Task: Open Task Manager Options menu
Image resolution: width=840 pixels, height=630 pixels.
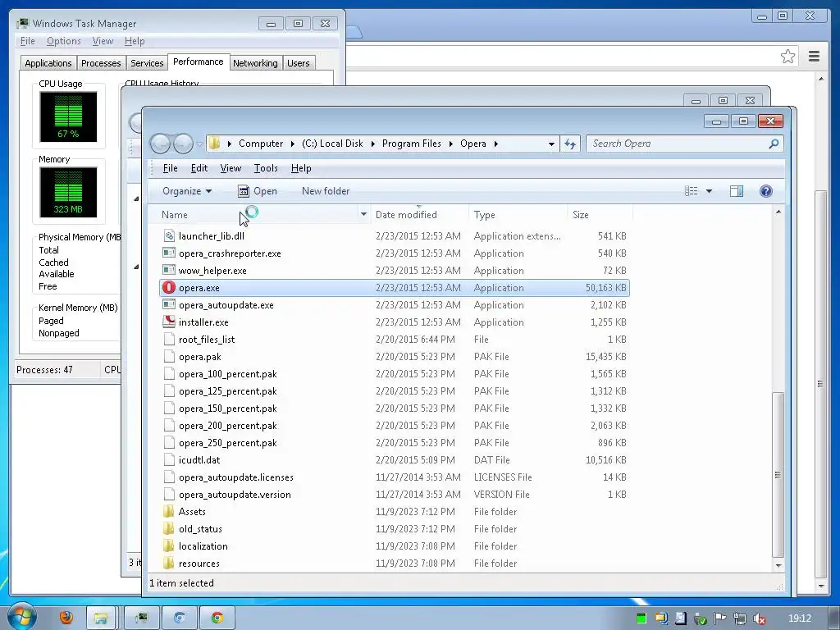Action: click(x=64, y=41)
